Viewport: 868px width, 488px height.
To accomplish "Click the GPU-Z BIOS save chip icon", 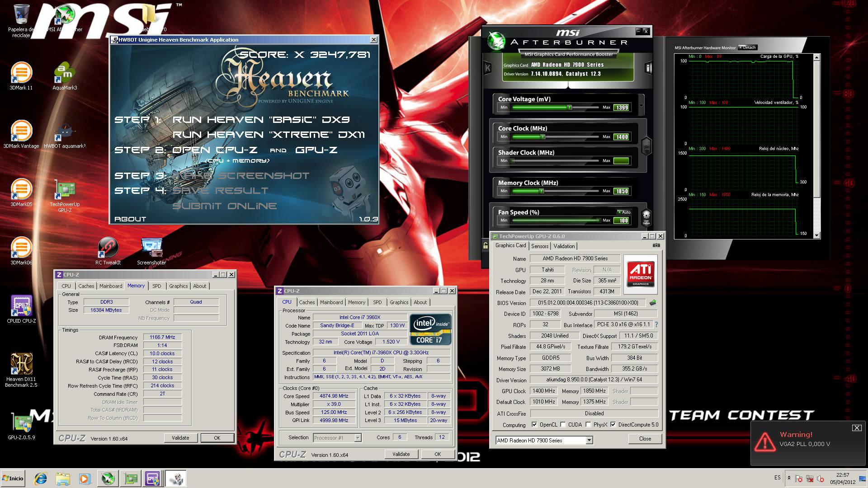I will click(x=652, y=303).
